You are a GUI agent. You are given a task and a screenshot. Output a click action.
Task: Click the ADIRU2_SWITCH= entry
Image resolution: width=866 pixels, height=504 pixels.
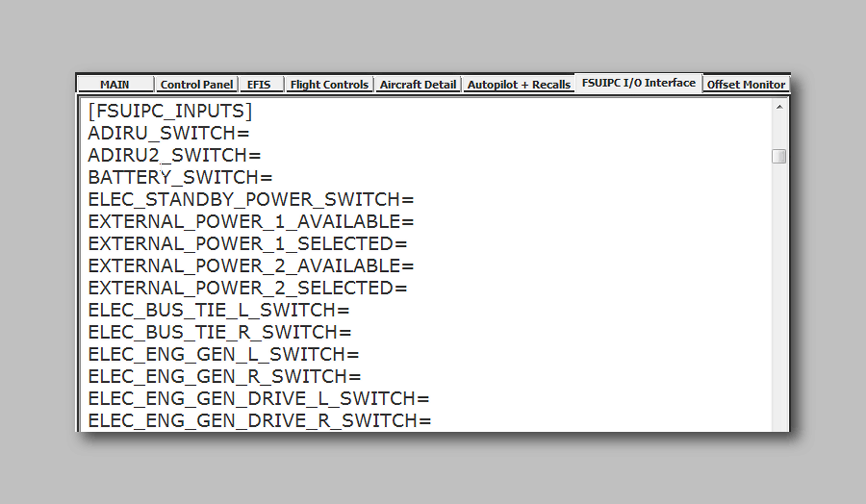tap(174, 155)
